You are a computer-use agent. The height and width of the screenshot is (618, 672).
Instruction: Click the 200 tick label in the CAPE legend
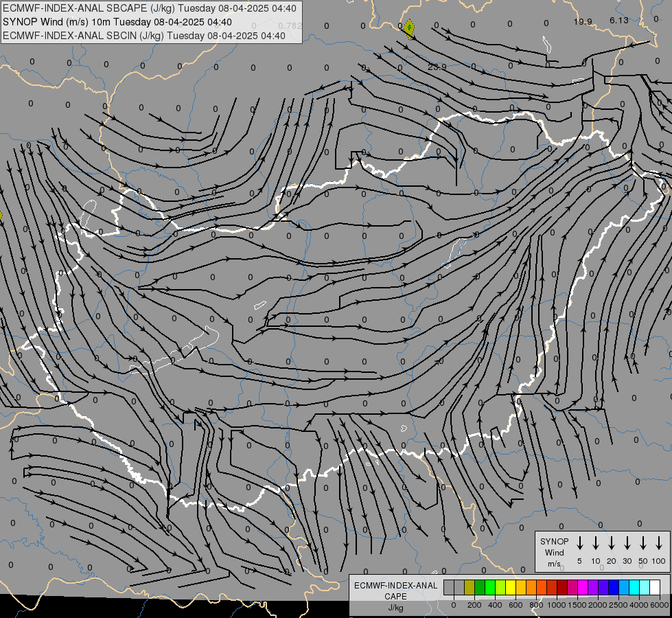[x=474, y=605]
